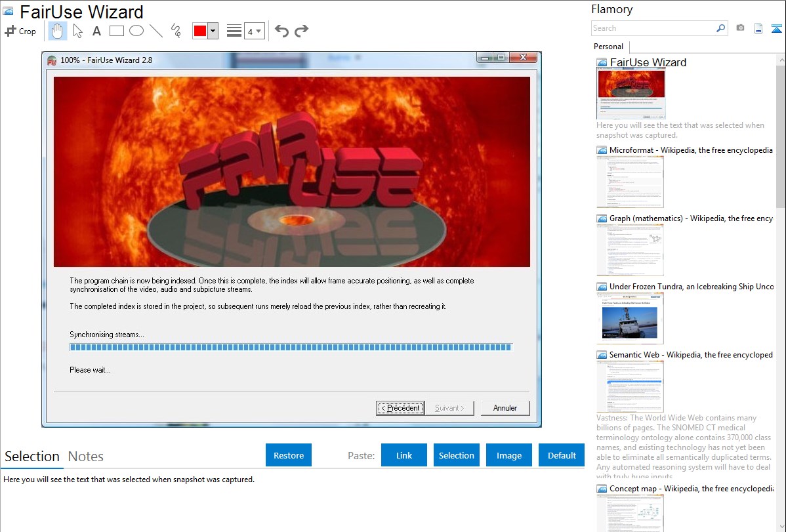Activate the hand pan tool
The height and width of the screenshot is (532, 786).
(57, 31)
